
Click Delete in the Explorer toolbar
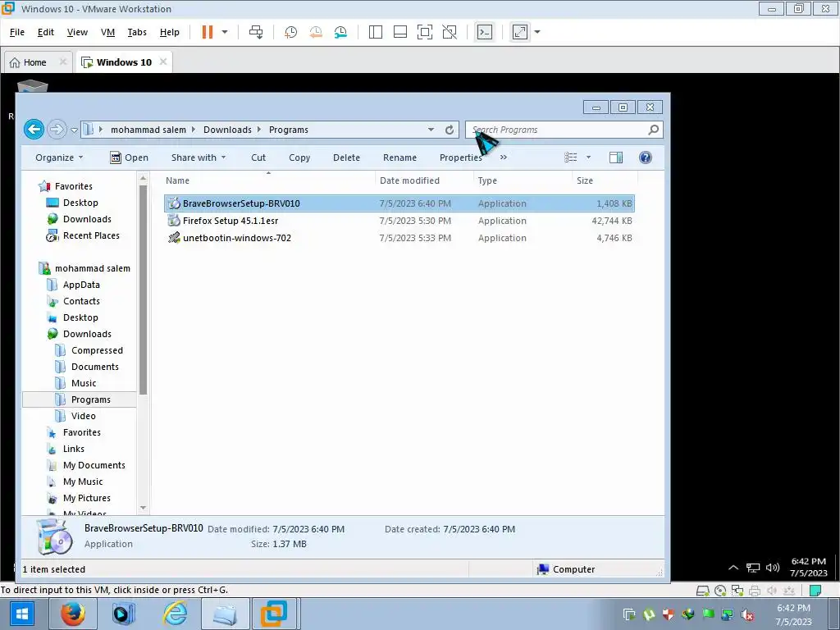click(x=347, y=157)
